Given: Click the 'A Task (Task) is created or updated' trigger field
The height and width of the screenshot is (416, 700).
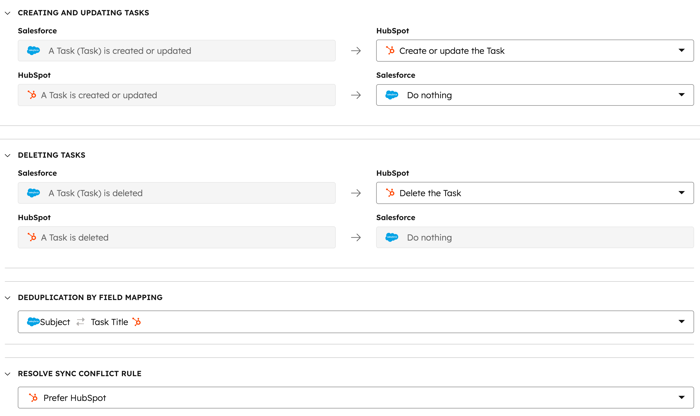Looking at the screenshot, I should [177, 50].
